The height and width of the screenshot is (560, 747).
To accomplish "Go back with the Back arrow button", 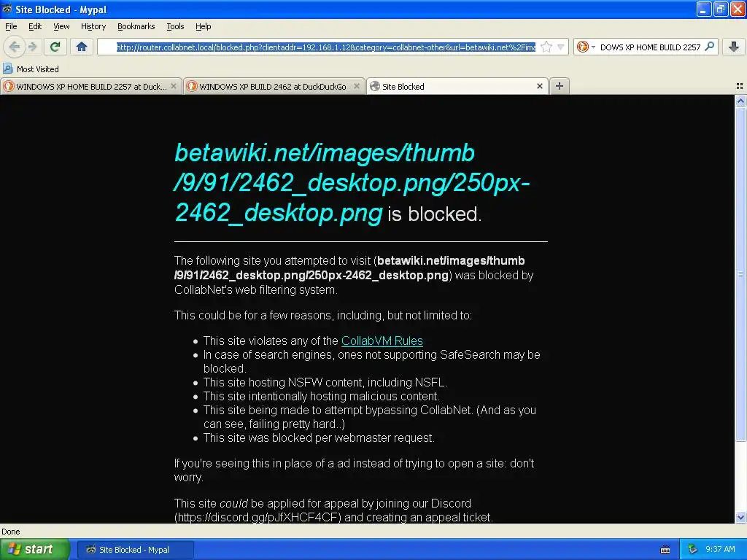I will 15,47.
